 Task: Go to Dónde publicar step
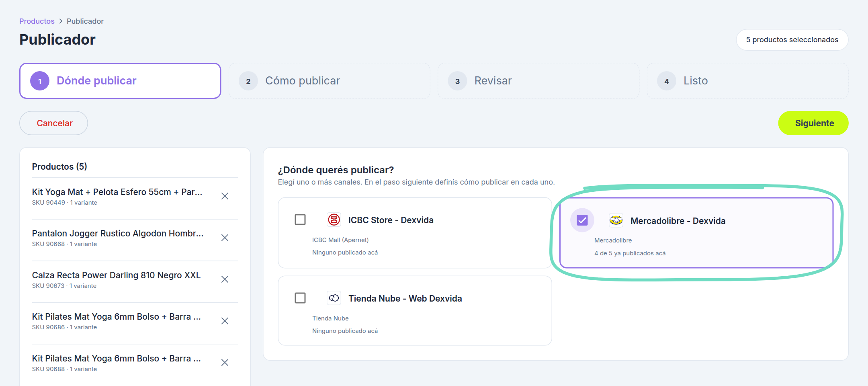click(120, 81)
